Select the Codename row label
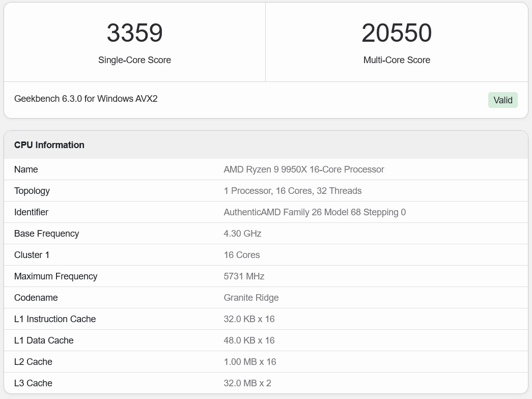 coord(36,298)
